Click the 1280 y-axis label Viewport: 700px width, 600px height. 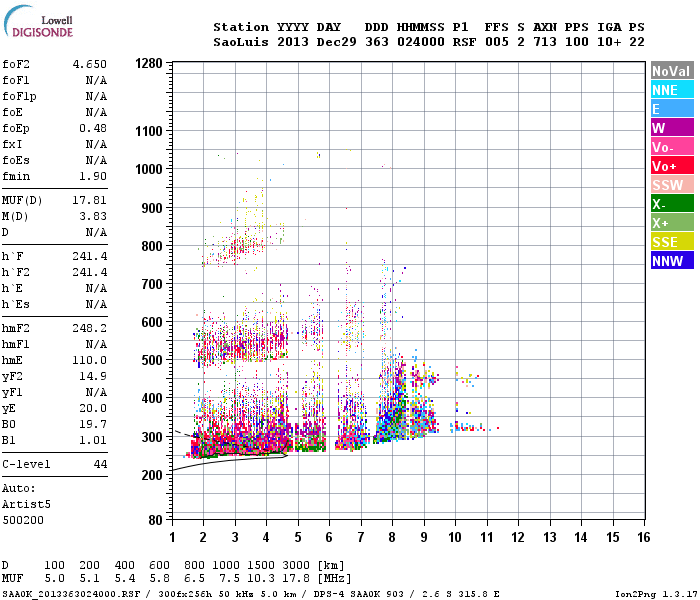(x=149, y=63)
